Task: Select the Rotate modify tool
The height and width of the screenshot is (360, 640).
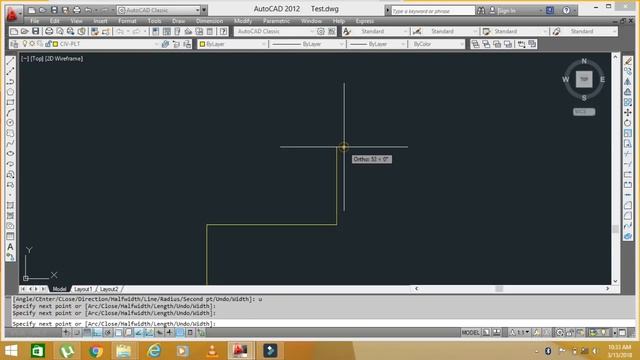Action: 628,122
